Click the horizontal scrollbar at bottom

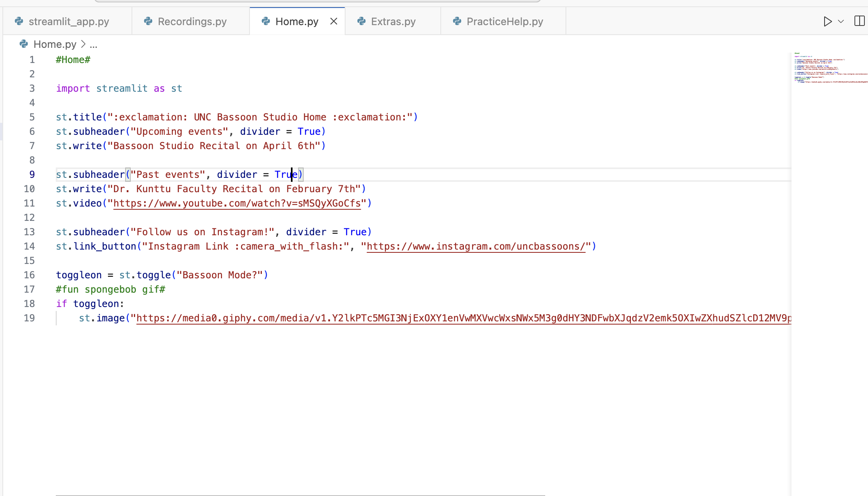tap(300, 495)
